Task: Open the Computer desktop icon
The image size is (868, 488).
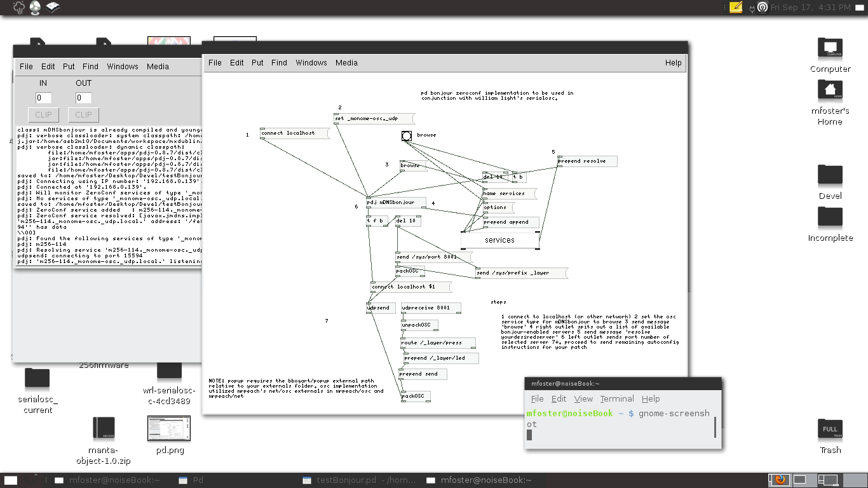Action: (x=829, y=48)
